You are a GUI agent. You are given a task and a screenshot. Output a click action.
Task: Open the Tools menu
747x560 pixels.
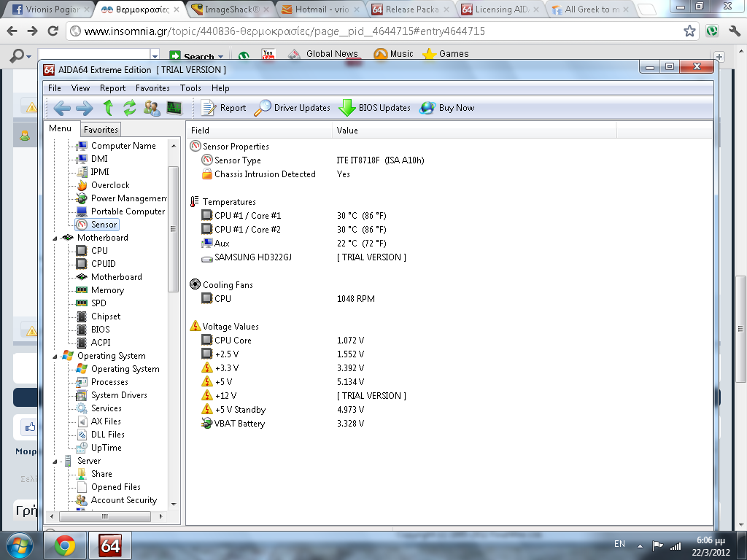[x=190, y=88]
